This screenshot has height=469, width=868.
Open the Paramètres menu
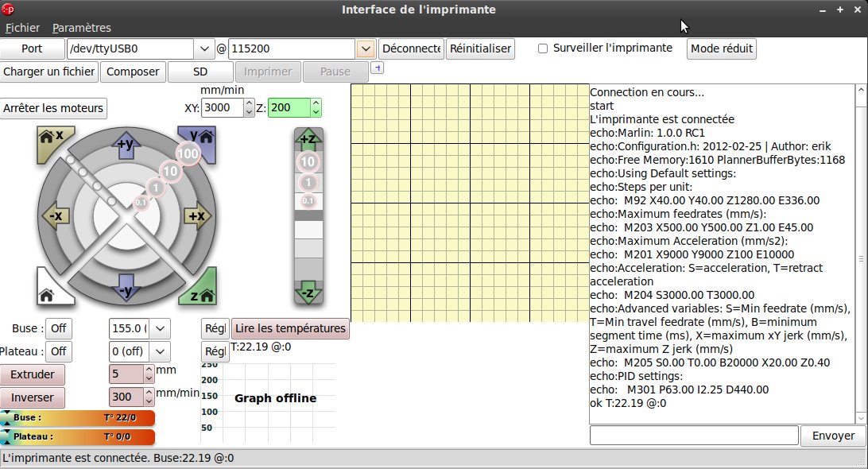(82, 28)
